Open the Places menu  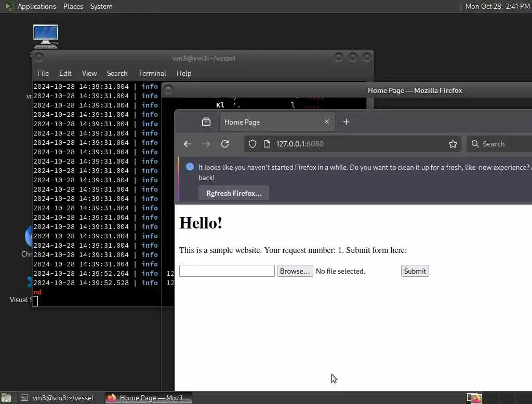click(x=73, y=6)
